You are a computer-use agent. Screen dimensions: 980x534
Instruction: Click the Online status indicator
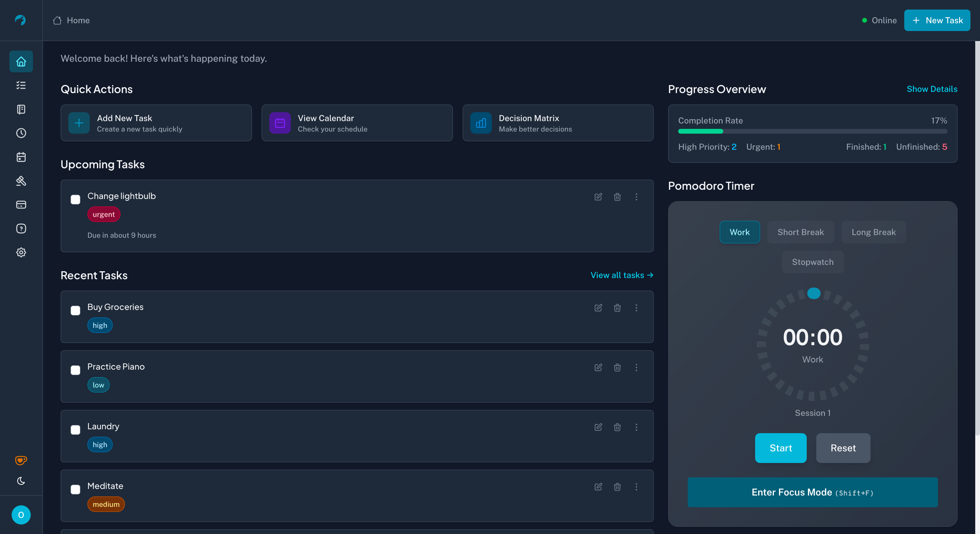click(x=879, y=20)
